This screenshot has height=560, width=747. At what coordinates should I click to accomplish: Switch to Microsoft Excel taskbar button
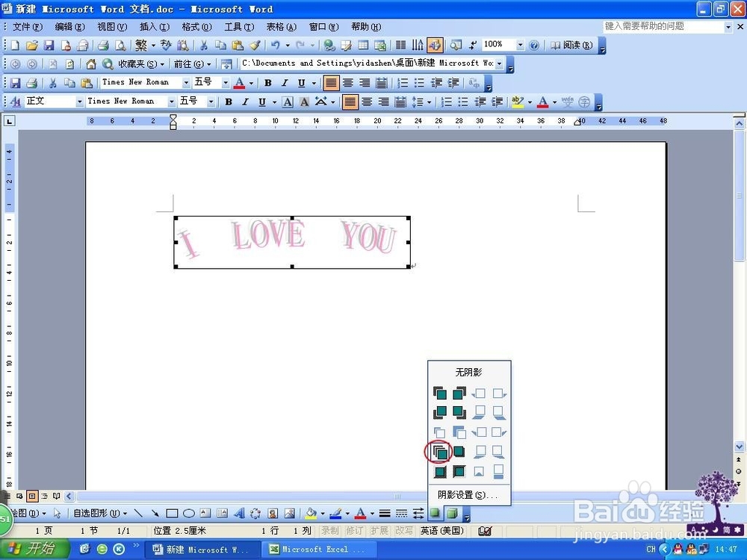(319, 549)
